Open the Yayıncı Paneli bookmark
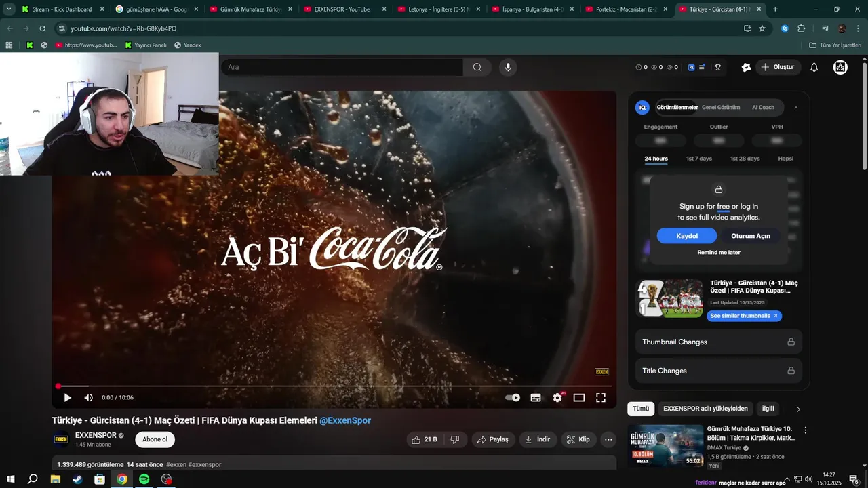This screenshot has width=868, height=488. (x=145, y=45)
